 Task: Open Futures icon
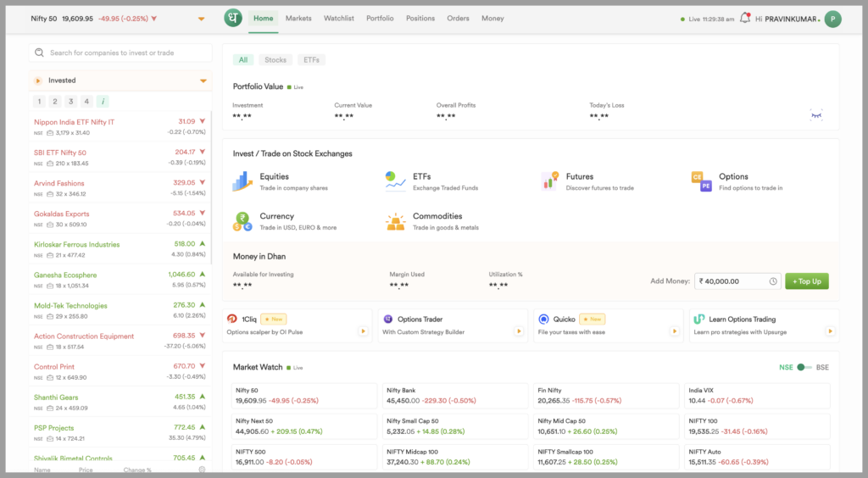pos(549,181)
